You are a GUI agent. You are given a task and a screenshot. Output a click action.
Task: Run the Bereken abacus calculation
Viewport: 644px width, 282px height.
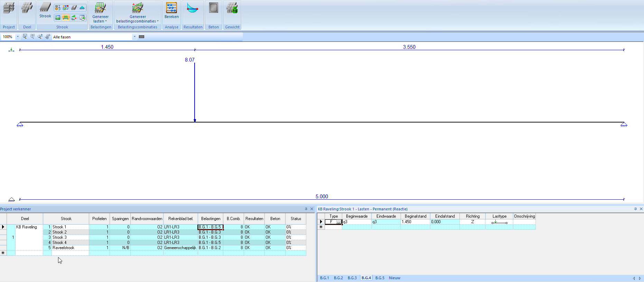(171, 10)
